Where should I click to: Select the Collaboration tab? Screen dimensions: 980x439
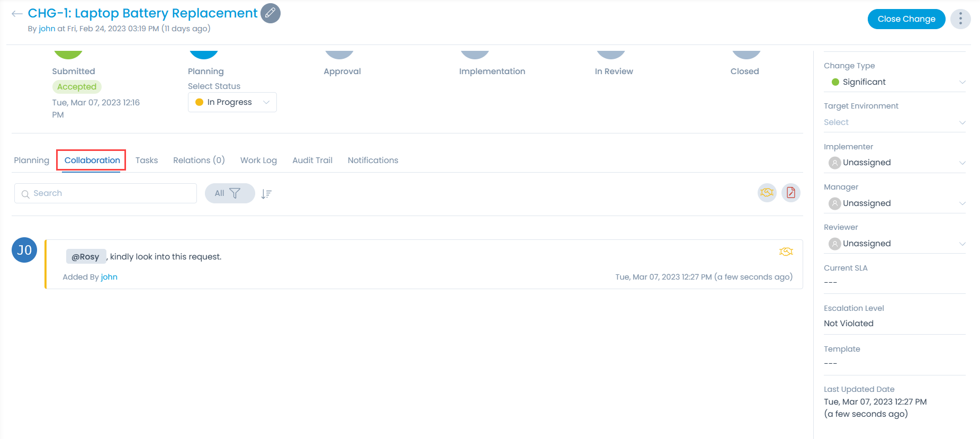[92, 160]
